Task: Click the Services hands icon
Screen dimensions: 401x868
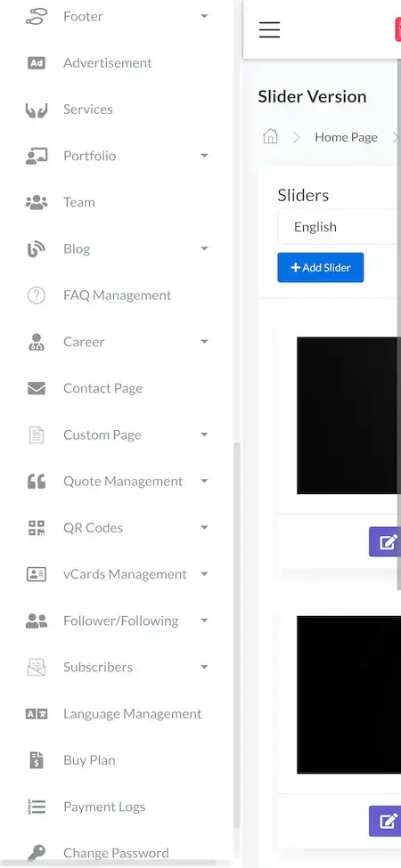Action: click(x=37, y=110)
